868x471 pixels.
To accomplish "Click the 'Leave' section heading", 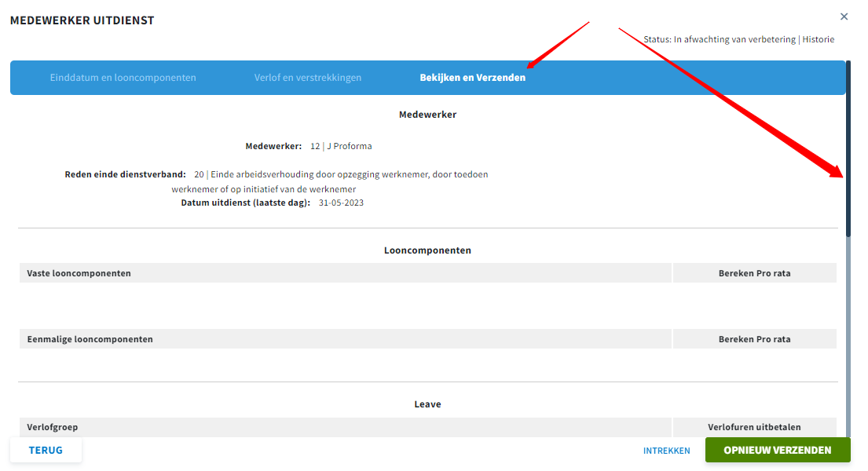I will (427, 404).
